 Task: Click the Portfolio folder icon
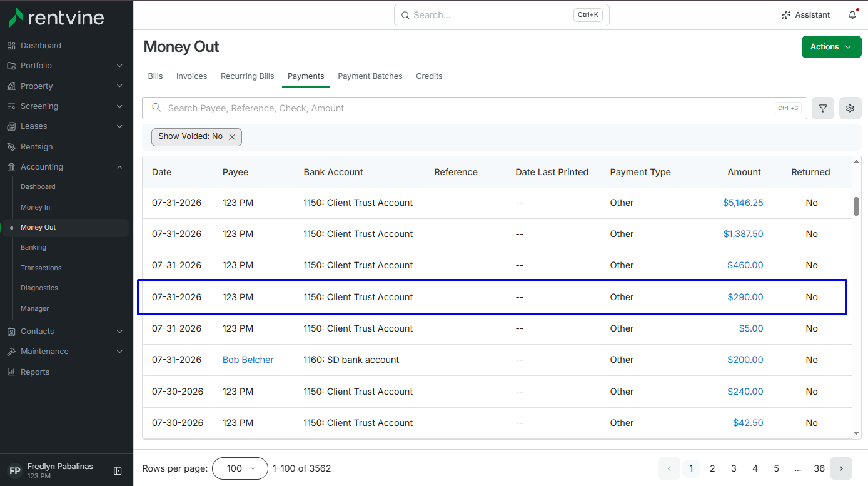click(11, 66)
